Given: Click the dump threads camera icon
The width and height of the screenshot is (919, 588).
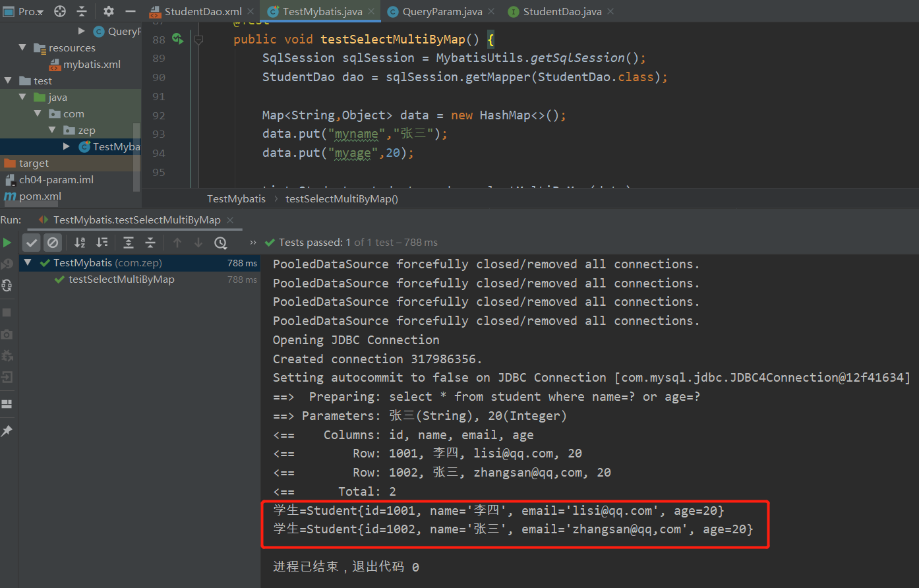Looking at the screenshot, I should tap(7, 334).
